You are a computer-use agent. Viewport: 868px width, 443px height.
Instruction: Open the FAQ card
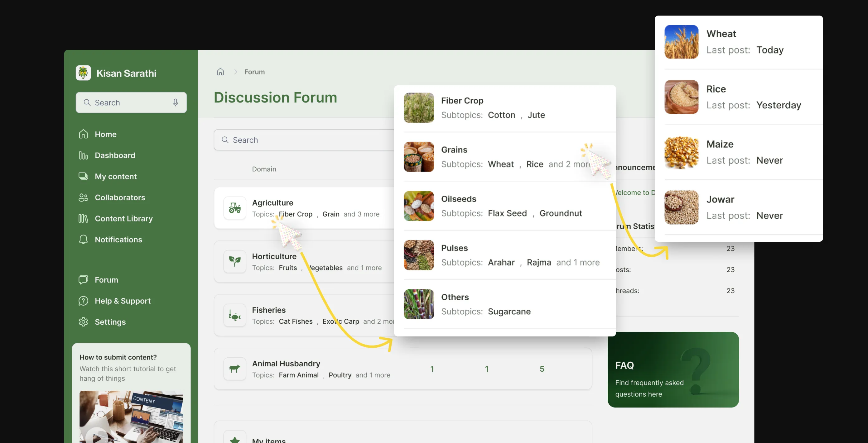pos(673,369)
